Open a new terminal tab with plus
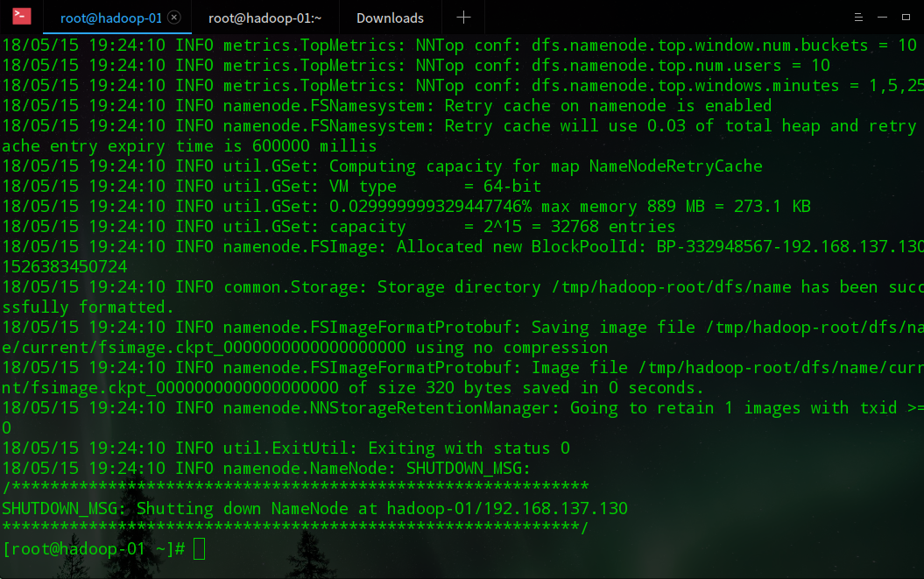 (x=464, y=18)
